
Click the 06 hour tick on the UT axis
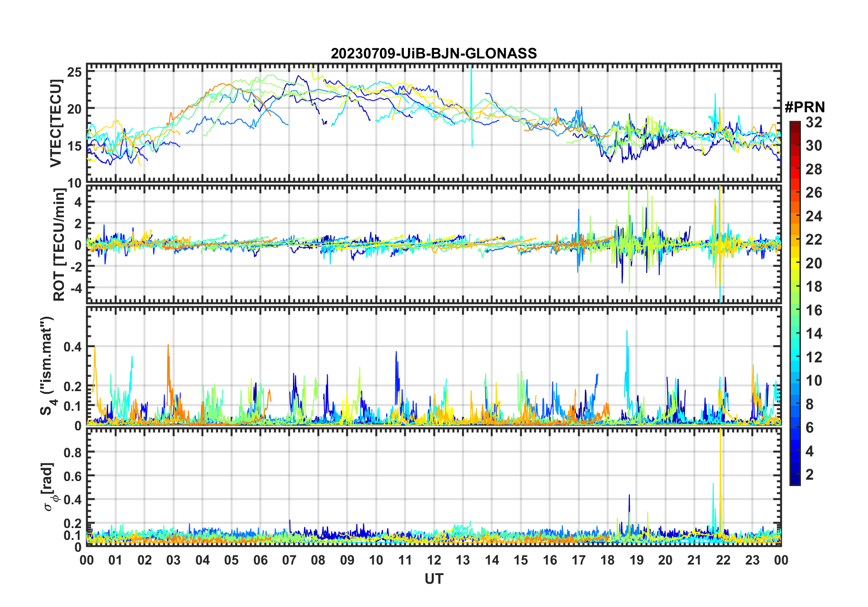260,560
